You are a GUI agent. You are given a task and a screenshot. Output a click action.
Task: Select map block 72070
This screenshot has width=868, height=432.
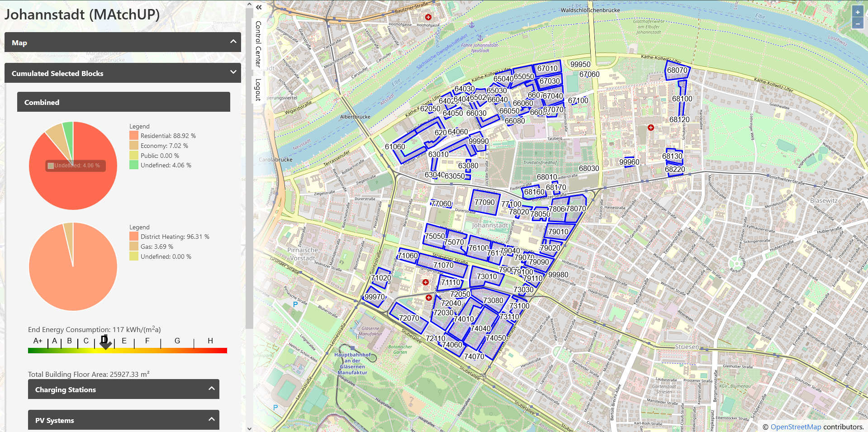click(408, 318)
